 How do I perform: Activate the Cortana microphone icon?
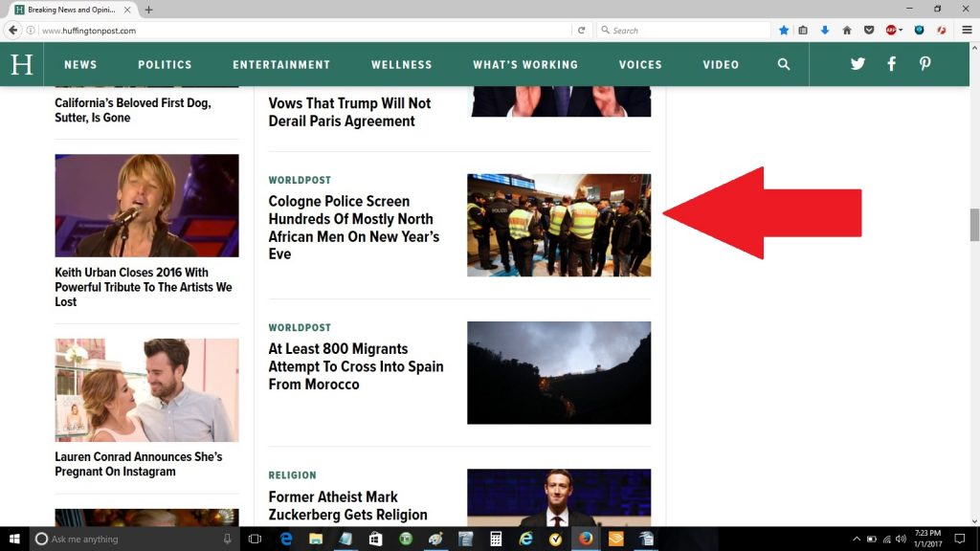click(227, 539)
